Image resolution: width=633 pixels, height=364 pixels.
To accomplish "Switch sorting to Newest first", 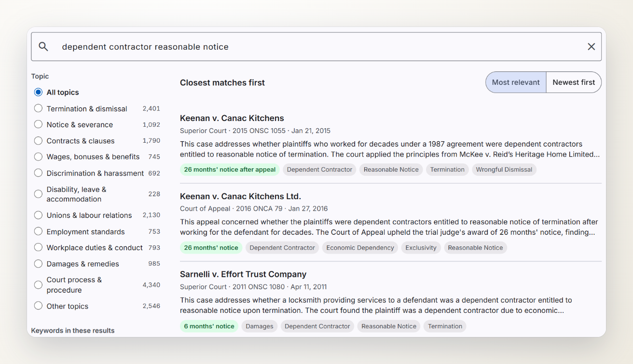I will [x=574, y=82].
